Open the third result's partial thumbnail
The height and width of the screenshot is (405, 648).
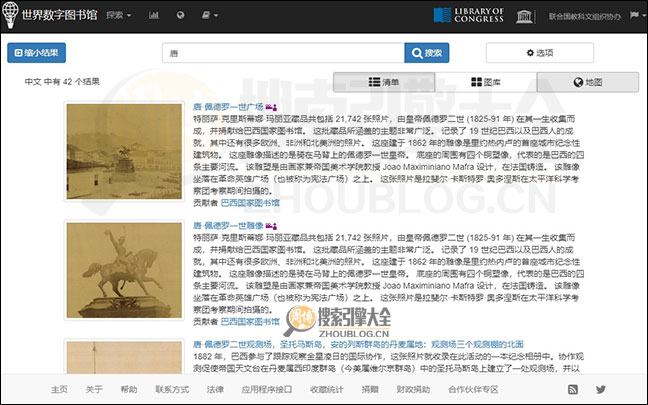click(124, 357)
